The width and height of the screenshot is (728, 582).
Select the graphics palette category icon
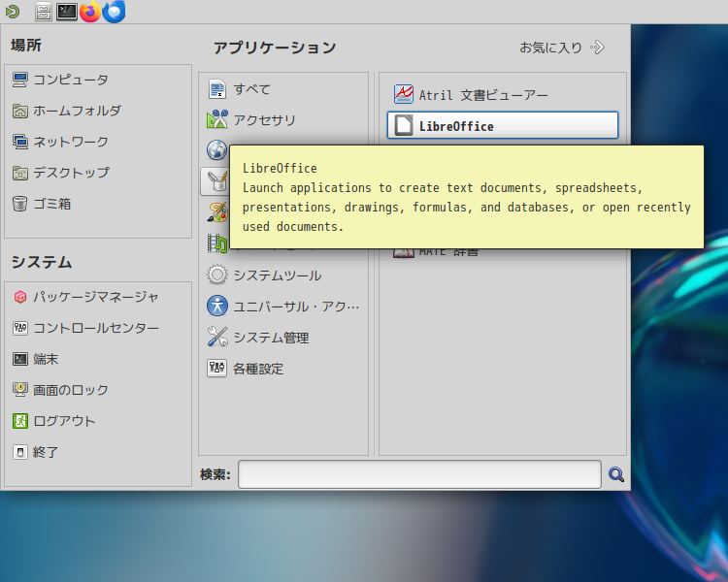click(x=216, y=212)
